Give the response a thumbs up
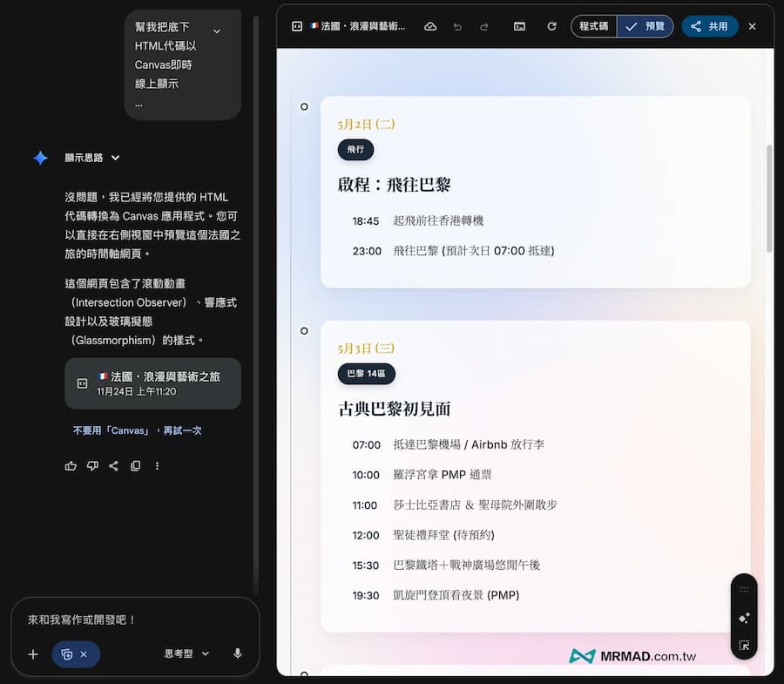Viewport: 784px width, 684px height. click(x=71, y=466)
